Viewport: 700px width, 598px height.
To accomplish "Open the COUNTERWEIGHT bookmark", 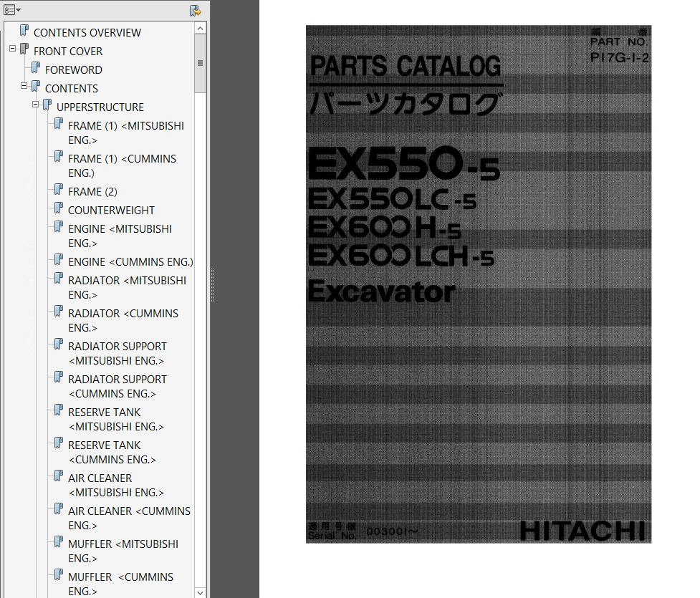I will [111, 210].
